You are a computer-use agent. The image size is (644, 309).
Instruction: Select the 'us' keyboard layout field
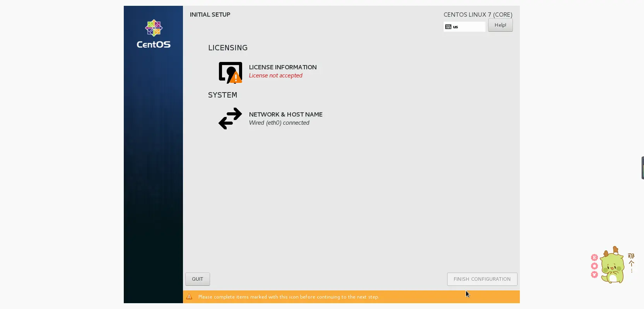464,27
